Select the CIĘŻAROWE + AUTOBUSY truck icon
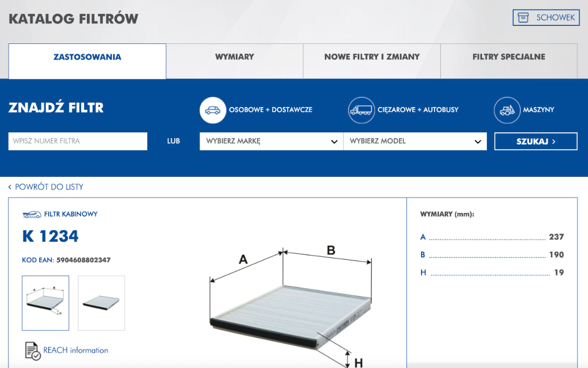This screenshot has height=368, width=588. click(x=361, y=110)
